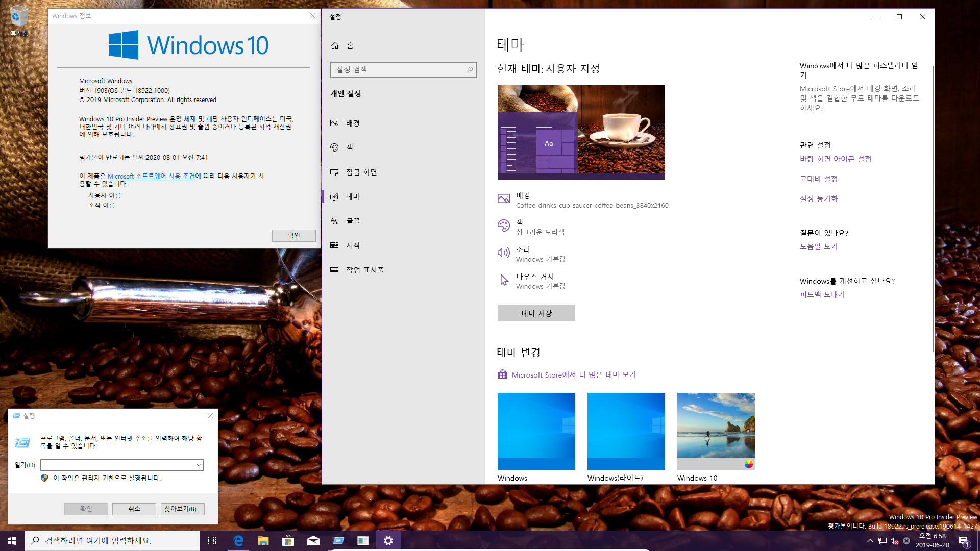Click the Settings window vertical scrollbar
This screenshot has width=980, height=551.
[x=933, y=209]
